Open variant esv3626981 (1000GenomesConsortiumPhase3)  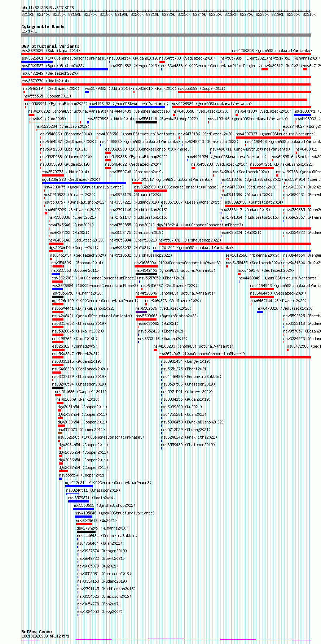click(x=65, y=58)
